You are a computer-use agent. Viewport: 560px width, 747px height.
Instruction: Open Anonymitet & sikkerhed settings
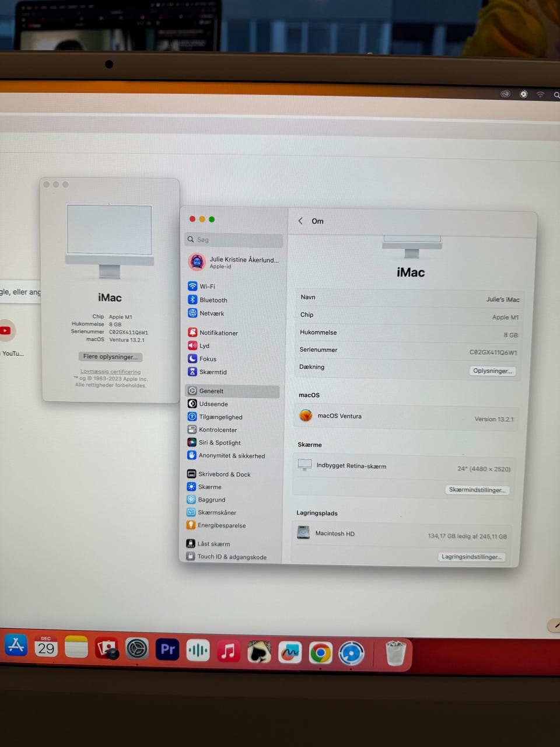(226, 455)
